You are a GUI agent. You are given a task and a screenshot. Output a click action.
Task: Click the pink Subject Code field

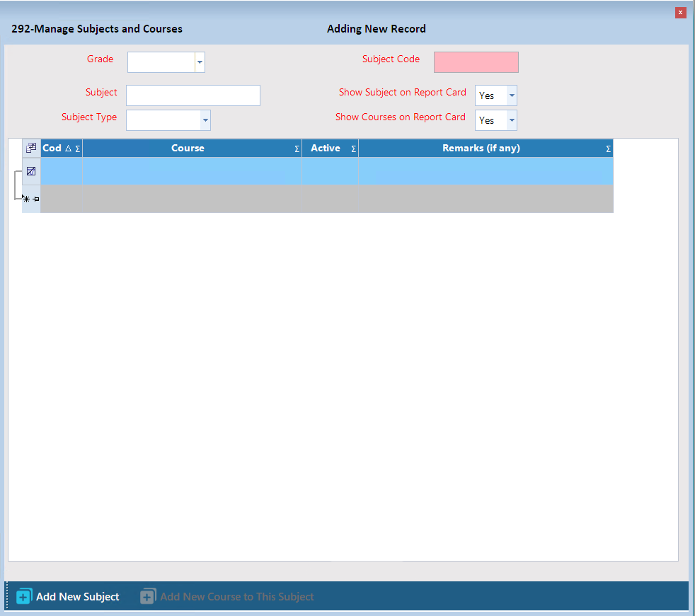476,62
